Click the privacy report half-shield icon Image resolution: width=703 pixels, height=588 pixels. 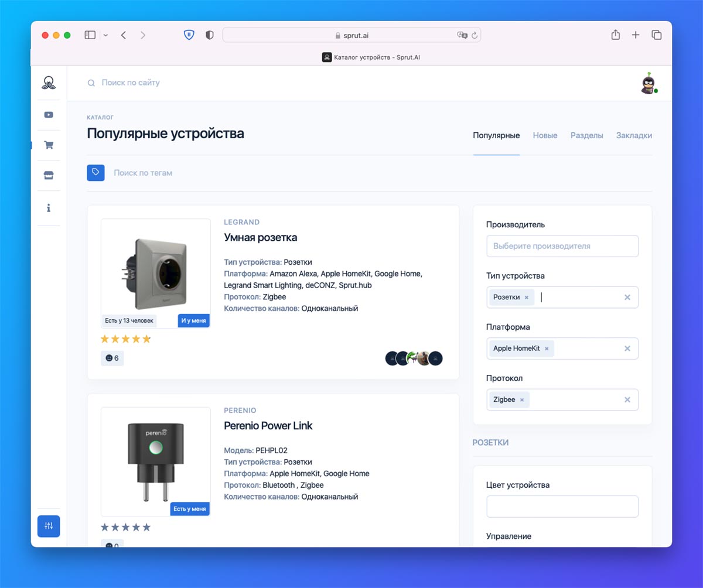coord(210,35)
